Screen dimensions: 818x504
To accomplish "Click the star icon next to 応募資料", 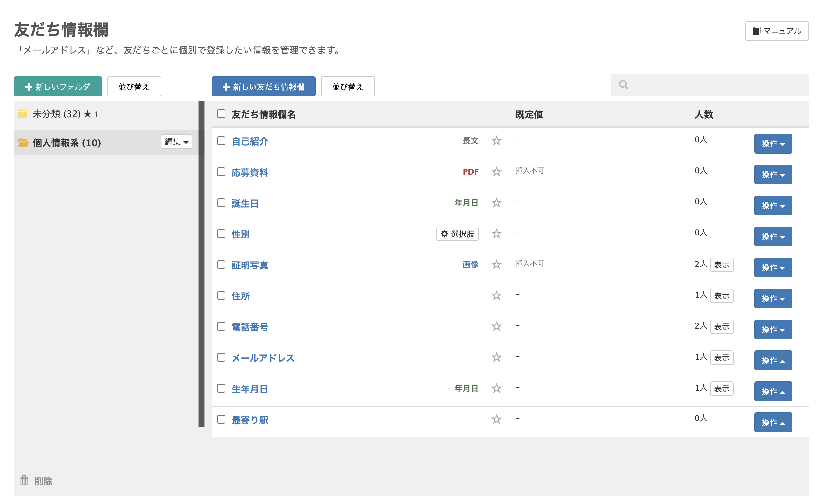I will pyautogui.click(x=496, y=172).
